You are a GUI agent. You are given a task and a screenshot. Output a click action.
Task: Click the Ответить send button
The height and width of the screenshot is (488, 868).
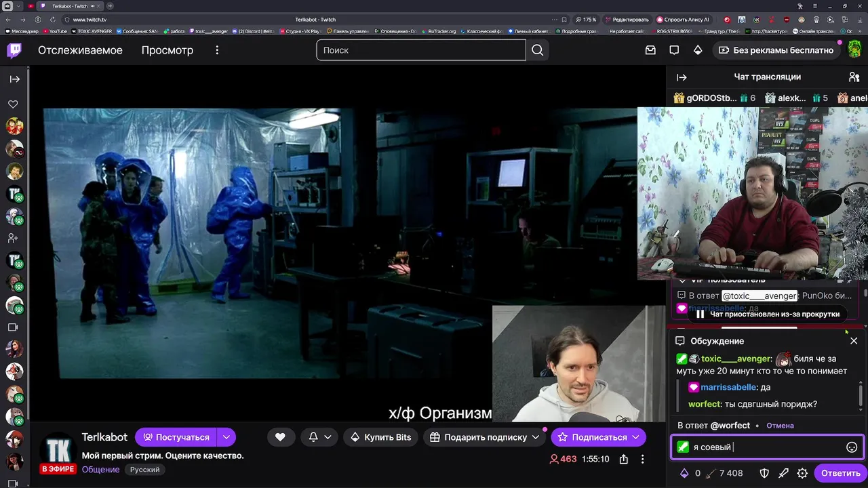[840, 473]
